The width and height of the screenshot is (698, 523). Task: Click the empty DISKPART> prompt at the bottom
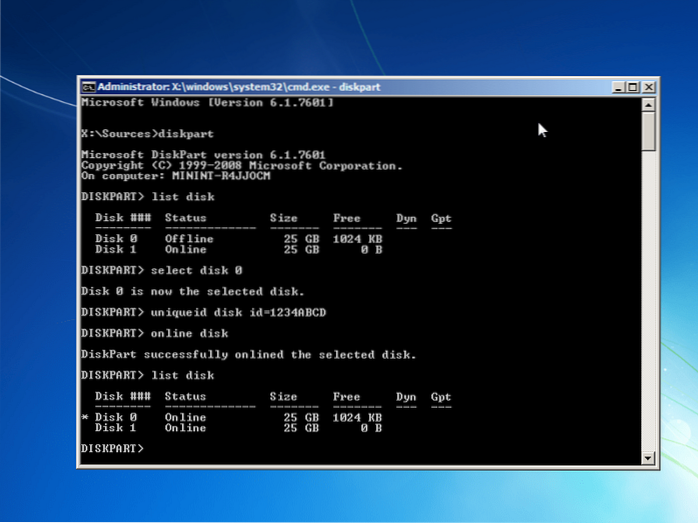click(x=113, y=448)
